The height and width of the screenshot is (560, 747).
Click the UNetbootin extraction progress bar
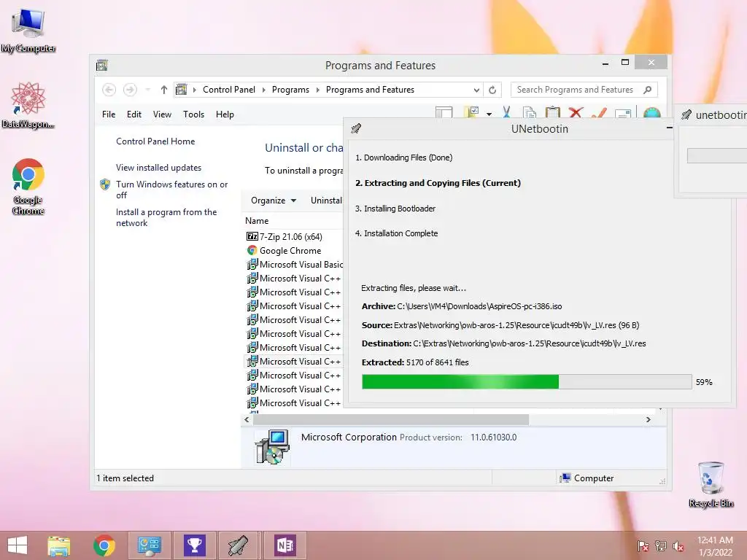pos(527,382)
